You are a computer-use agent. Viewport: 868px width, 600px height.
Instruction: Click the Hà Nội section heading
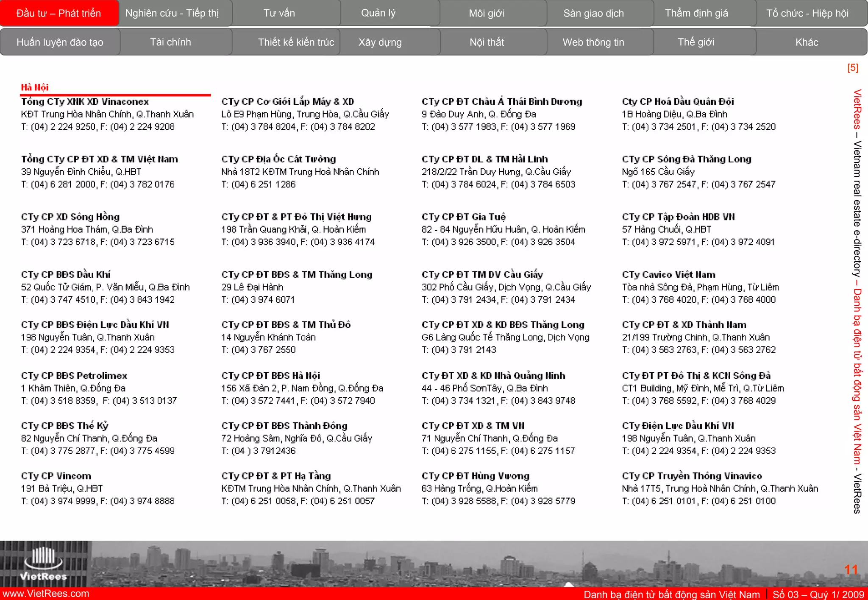[x=35, y=87]
